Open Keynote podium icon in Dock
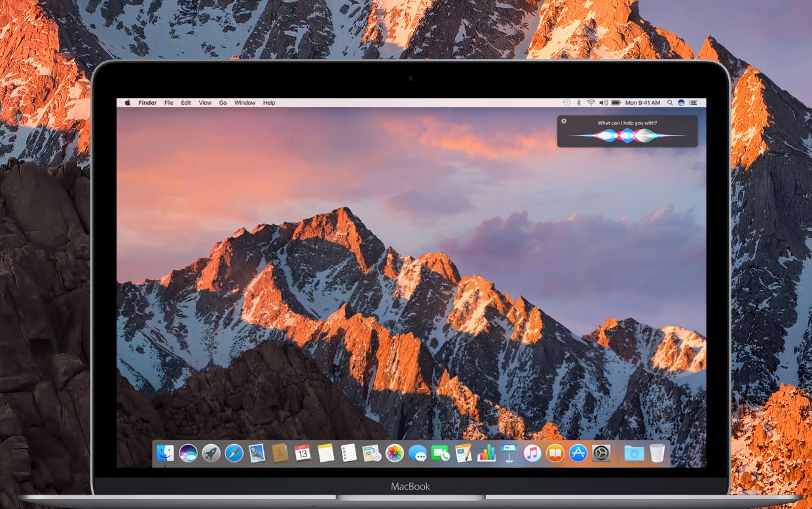 509,453
